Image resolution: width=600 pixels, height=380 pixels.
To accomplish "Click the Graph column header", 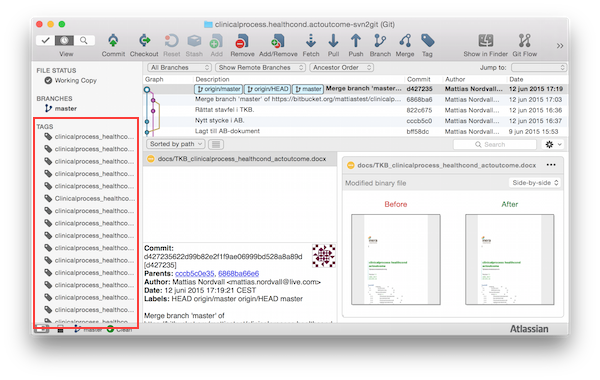I will (154, 79).
